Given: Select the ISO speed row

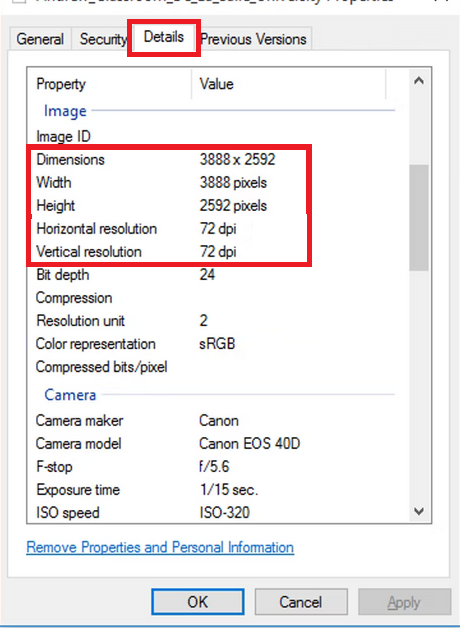Looking at the screenshot, I should click(218, 512).
